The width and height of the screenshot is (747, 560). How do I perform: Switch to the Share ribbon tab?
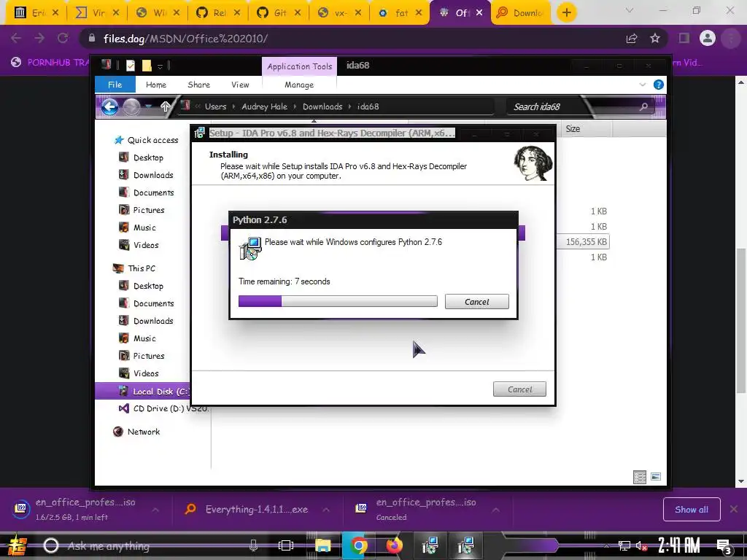[198, 85]
